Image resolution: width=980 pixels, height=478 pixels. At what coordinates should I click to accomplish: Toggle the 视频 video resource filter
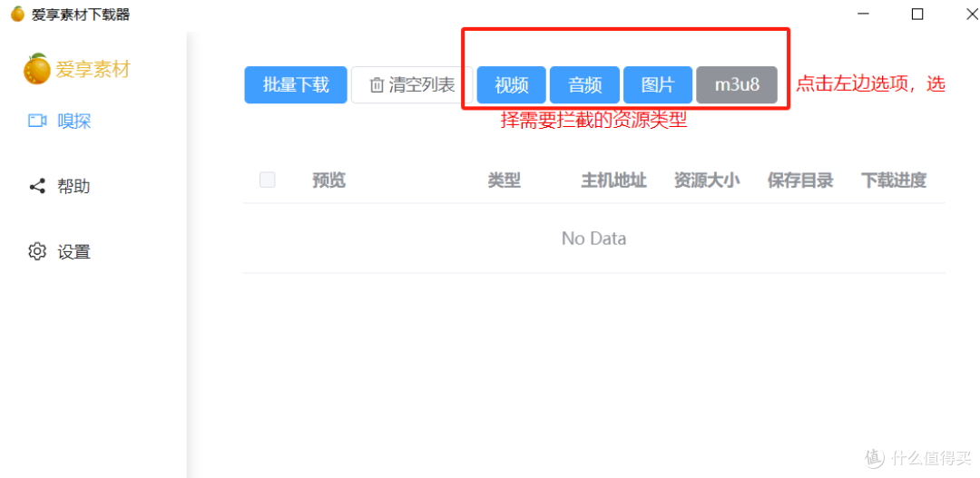click(511, 85)
